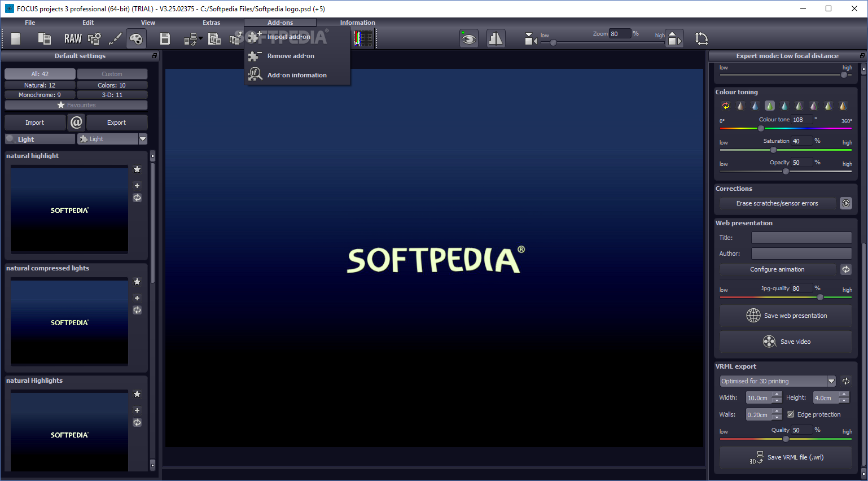Image resolution: width=868 pixels, height=481 pixels.
Task: Select the brush tool icon
Action: 115,38
